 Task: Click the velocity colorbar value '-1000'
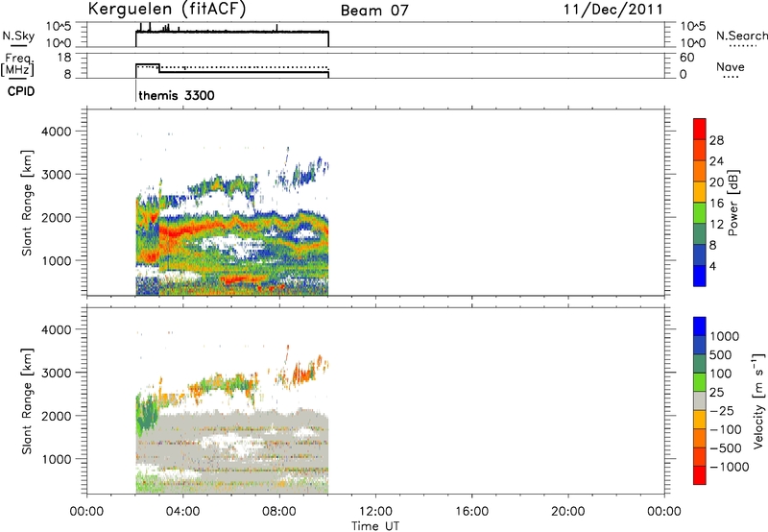(729, 467)
